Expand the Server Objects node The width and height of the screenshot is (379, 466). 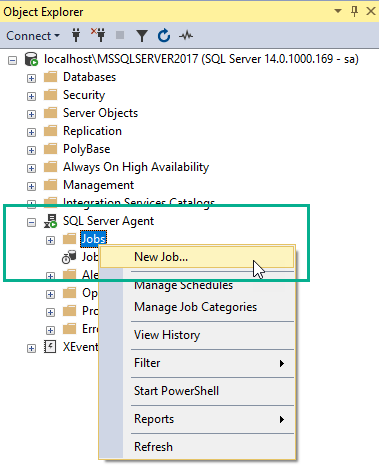coord(31,115)
